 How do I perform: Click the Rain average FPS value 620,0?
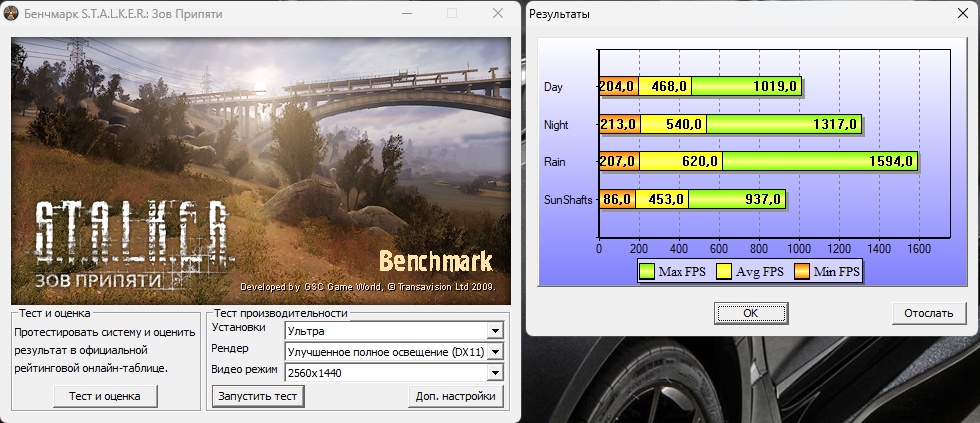tap(701, 162)
